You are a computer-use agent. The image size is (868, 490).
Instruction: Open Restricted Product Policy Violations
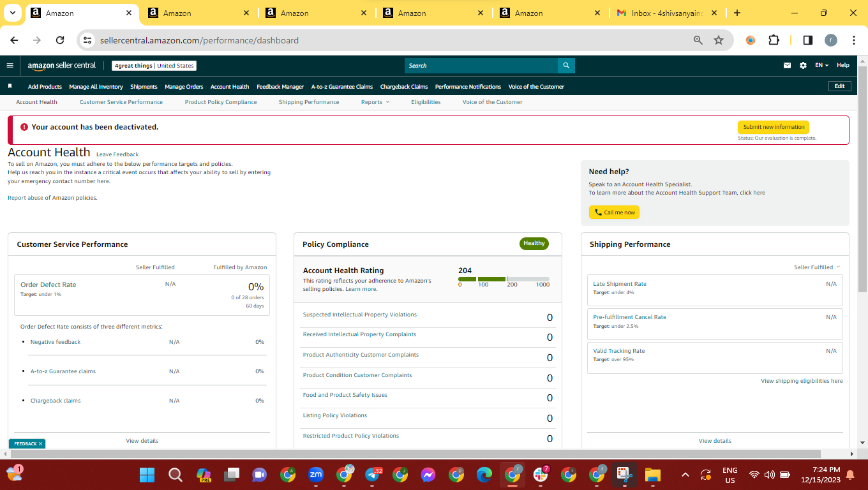click(351, 436)
